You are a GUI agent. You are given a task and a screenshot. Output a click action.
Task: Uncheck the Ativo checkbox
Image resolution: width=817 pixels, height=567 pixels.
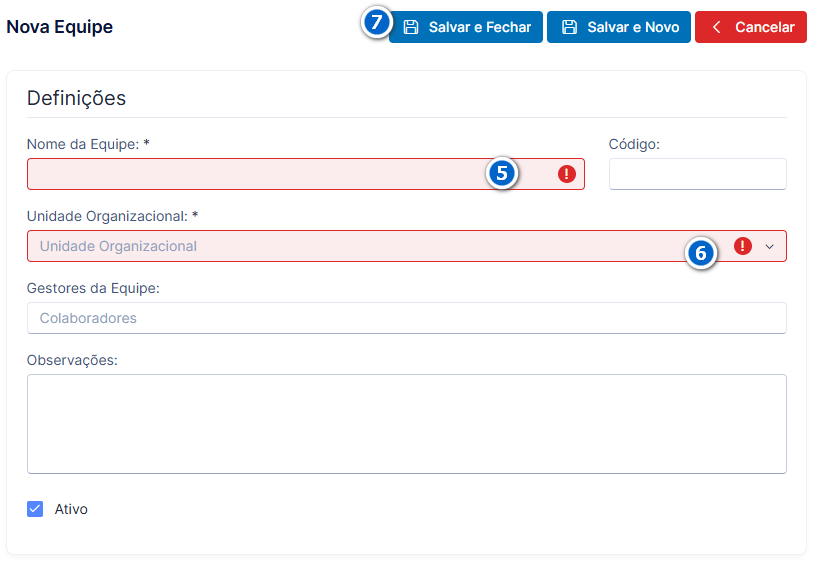click(x=35, y=509)
